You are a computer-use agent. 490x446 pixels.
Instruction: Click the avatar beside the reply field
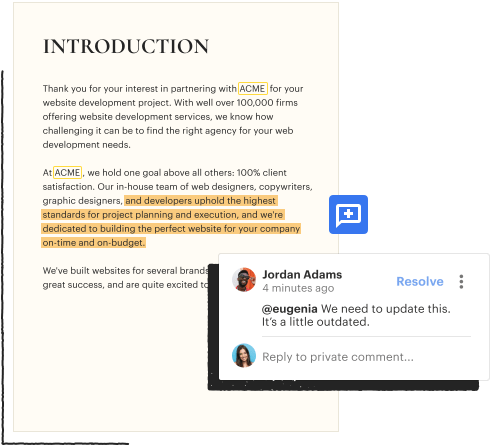244,355
